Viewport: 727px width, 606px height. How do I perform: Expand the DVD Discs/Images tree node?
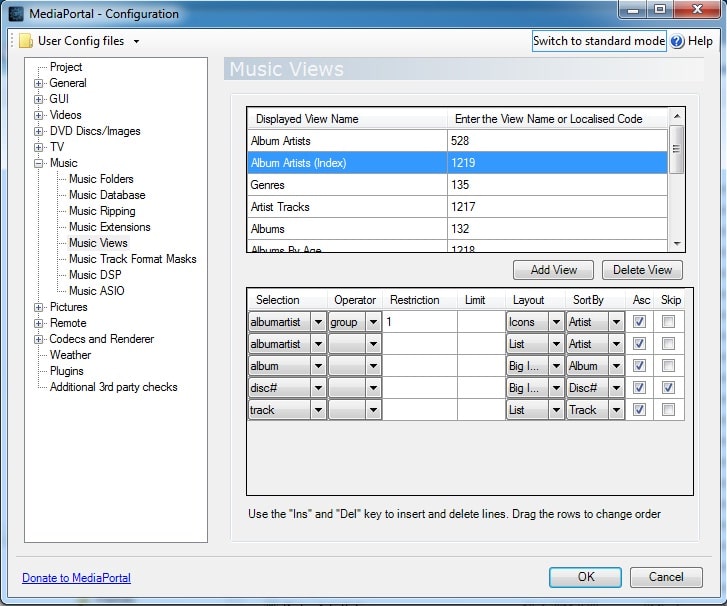38,131
